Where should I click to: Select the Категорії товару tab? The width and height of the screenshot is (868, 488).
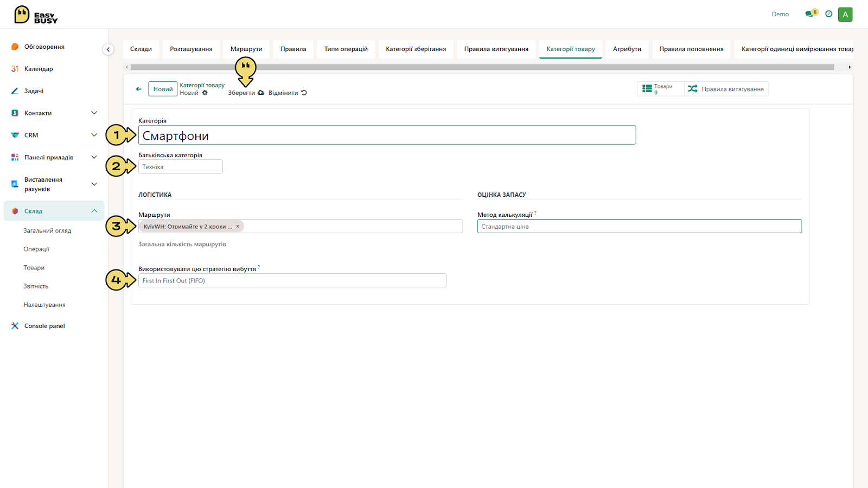click(x=571, y=49)
